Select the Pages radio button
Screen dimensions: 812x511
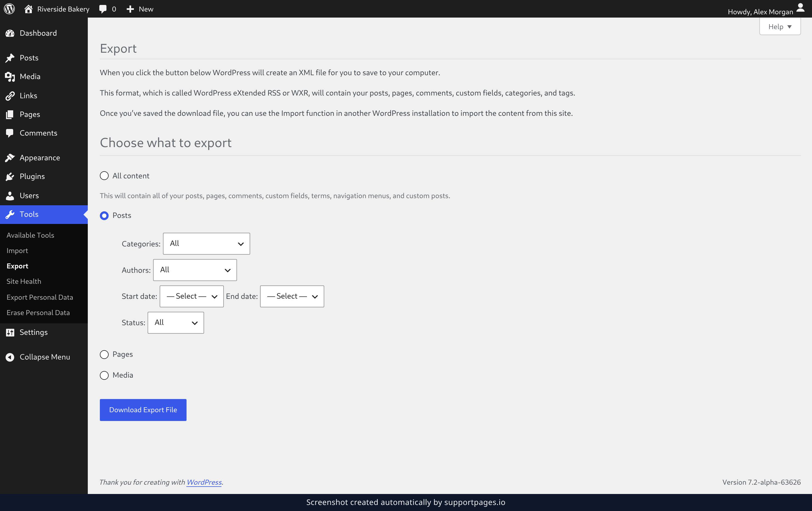click(104, 354)
